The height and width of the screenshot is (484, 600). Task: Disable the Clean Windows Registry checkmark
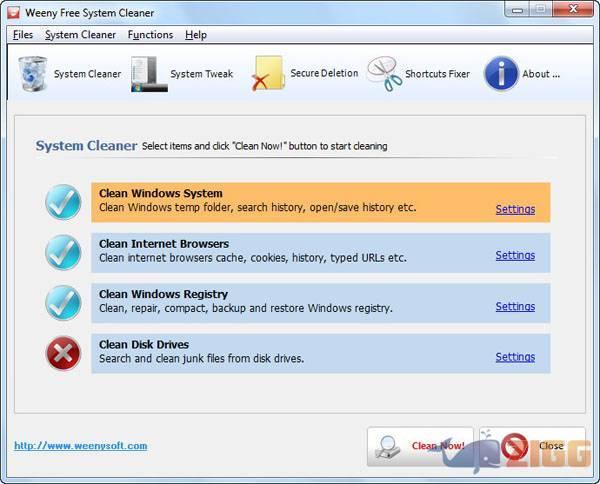[x=63, y=303]
